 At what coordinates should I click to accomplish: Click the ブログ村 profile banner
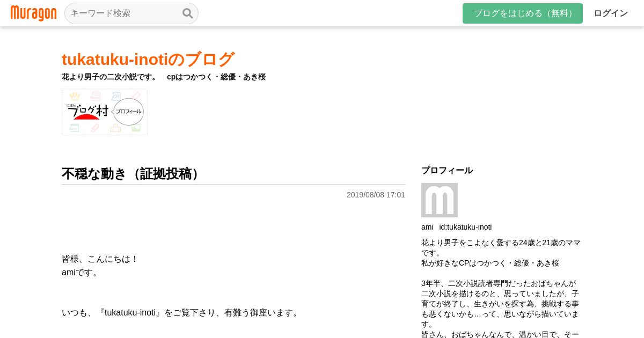pyautogui.click(x=105, y=112)
